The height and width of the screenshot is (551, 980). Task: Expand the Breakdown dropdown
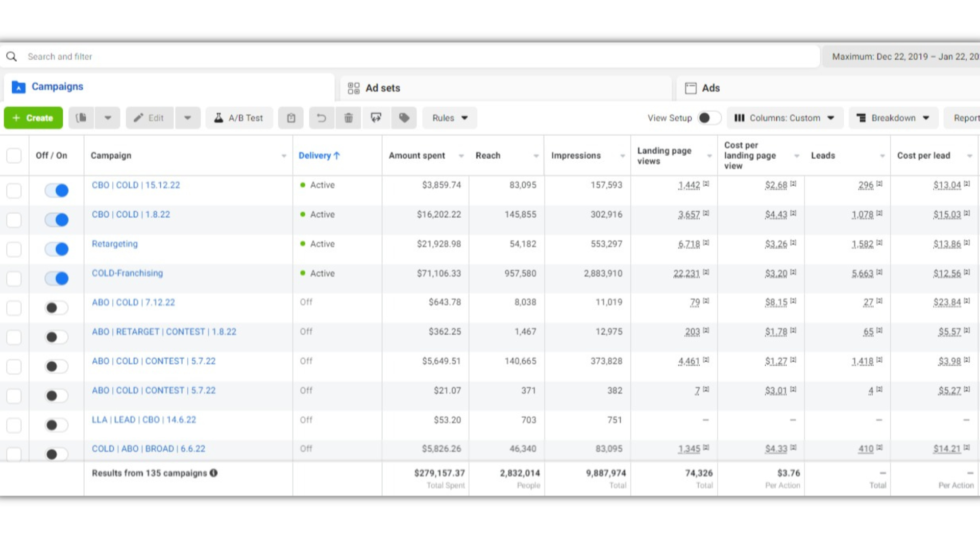click(893, 118)
